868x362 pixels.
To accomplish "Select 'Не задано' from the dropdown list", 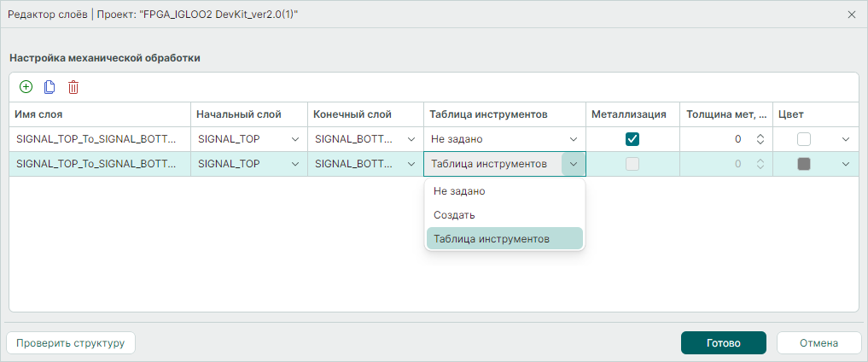I will 504,191.
